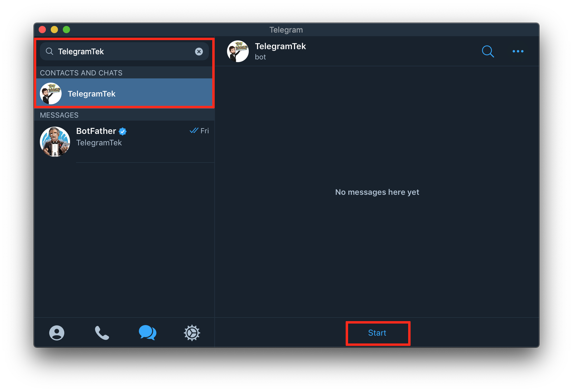Image resolution: width=573 pixels, height=392 pixels.
Task: Click the BotFather profile picture
Action: (55, 142)
